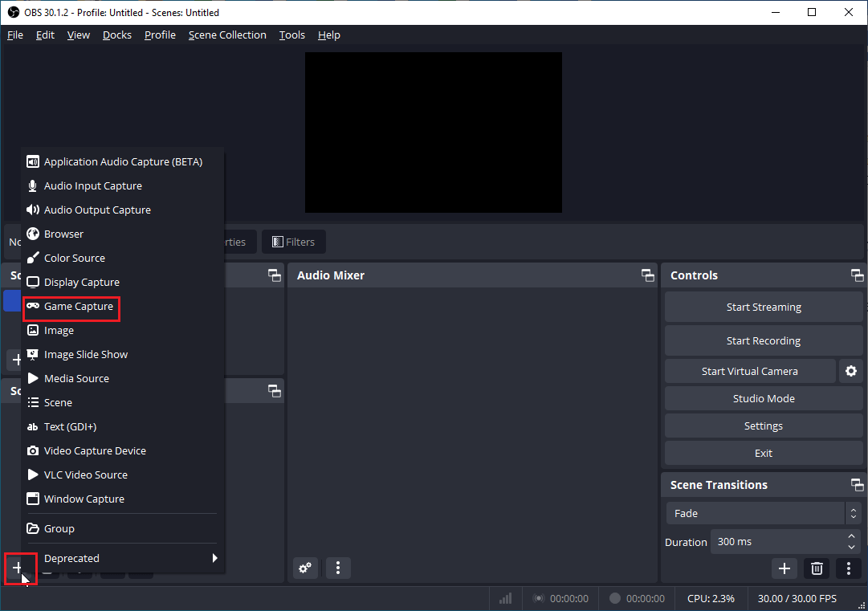868x611 pixels.
Task: Open the Filters panel
Action: (294, 241)
